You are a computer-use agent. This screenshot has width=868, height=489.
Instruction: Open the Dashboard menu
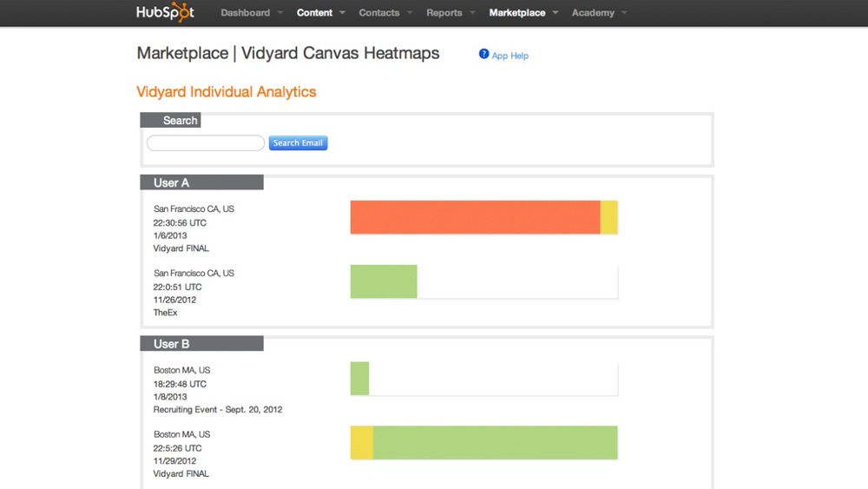point(246,12)
